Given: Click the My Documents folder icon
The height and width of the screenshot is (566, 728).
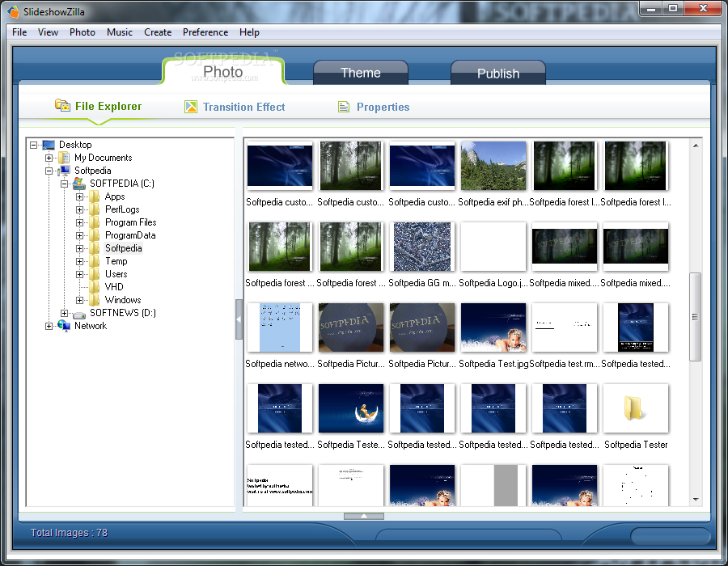Looking at the screenshot, I should pos(64,158).
